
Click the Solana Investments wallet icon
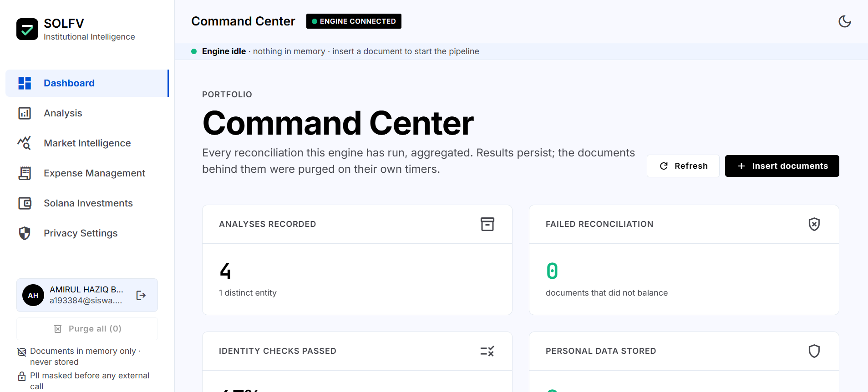pos(25,203)
